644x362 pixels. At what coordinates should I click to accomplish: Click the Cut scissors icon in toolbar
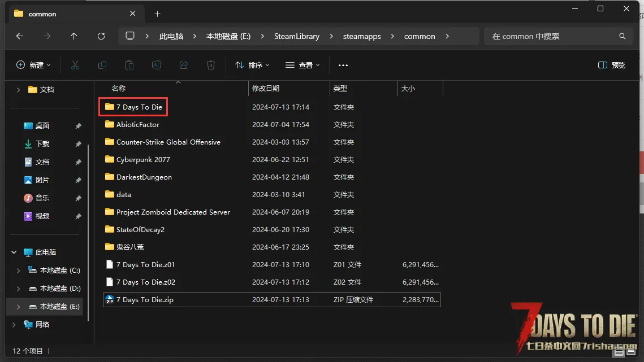pyautogui.click(x=75, y=65)
